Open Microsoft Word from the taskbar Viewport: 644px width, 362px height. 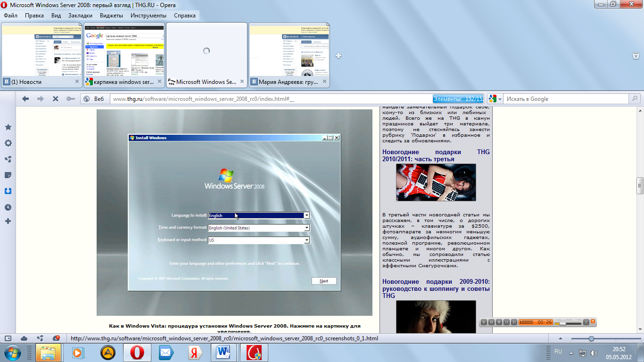tap(223, 353)
